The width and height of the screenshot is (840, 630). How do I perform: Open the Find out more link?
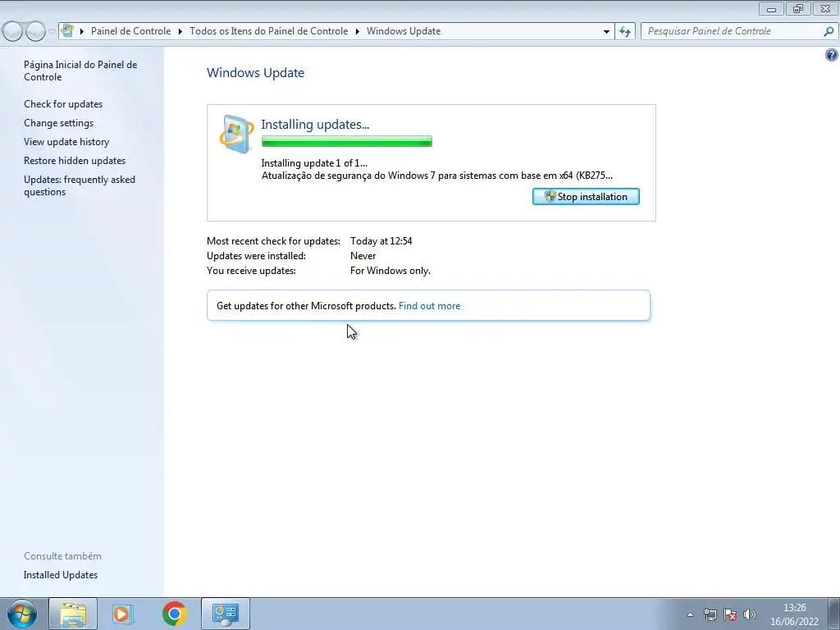(x=429, y=306)
